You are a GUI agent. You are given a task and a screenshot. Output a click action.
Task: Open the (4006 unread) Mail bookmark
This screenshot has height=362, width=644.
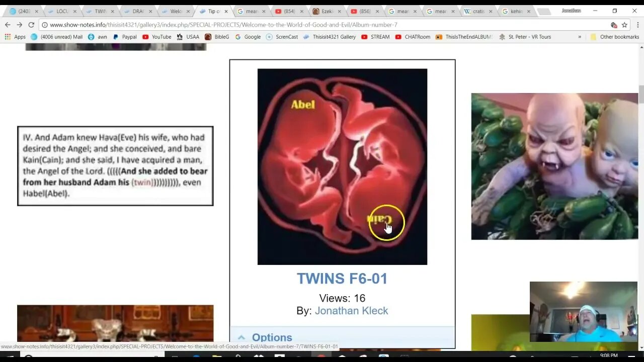[x=56, y=37]
